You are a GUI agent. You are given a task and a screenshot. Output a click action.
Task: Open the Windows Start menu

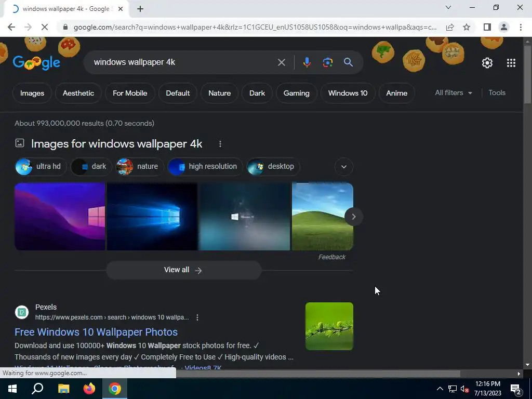point(12,389)
